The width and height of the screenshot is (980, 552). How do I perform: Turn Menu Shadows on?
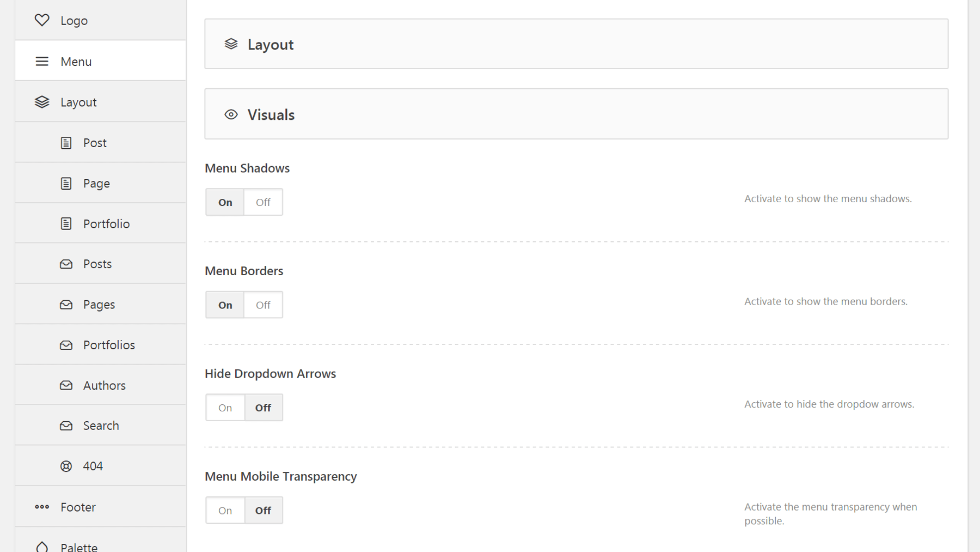click(x=225, y=202)
